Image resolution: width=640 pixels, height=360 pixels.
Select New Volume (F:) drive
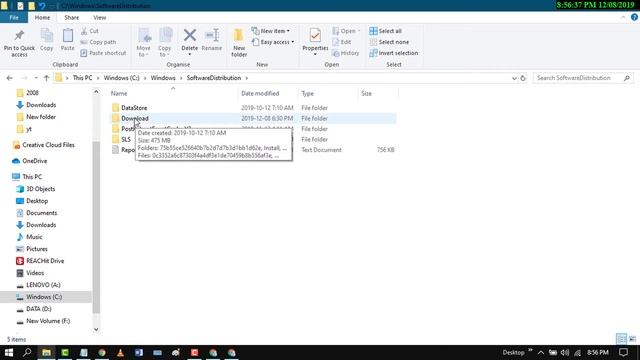48,321
